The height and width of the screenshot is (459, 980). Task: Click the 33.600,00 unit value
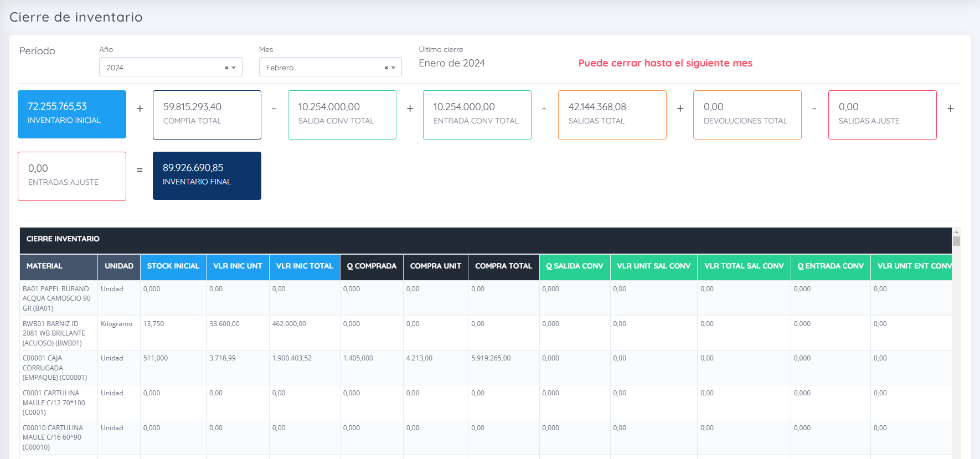(224, 324)
